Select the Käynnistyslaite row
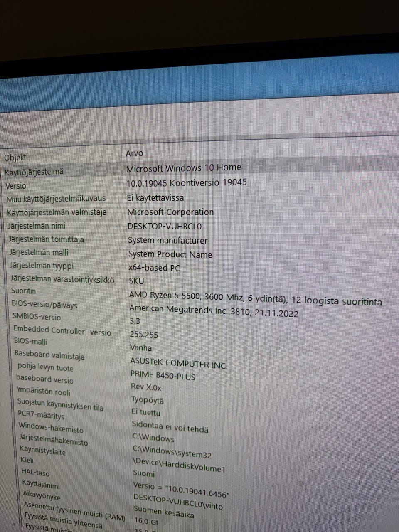The height and width of the screenshot is (532, 399). coord(43,450)
